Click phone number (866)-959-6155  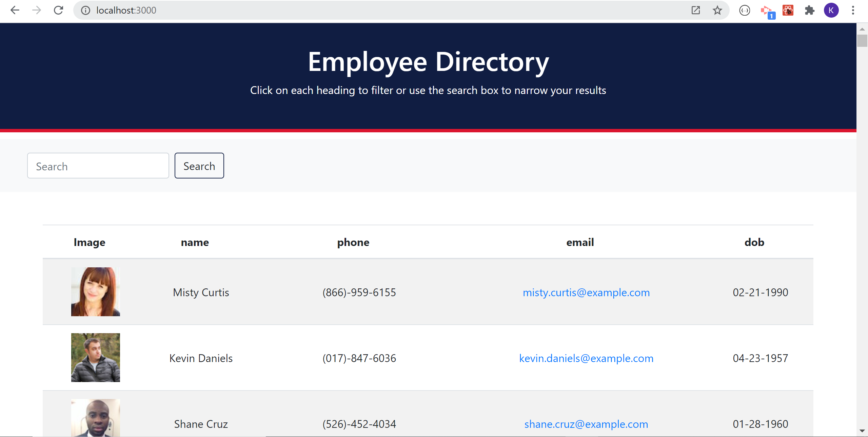(x=359, y=292)
